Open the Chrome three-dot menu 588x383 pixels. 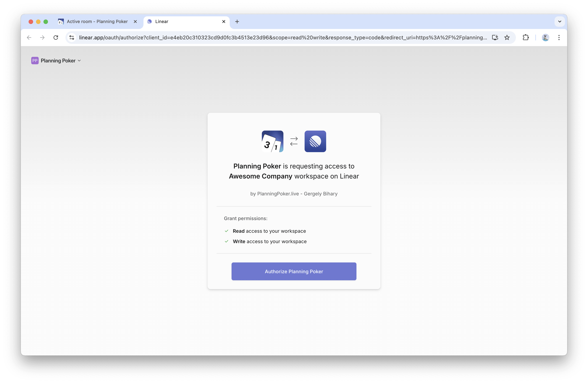pyautogui.click(x=559, y=37)
